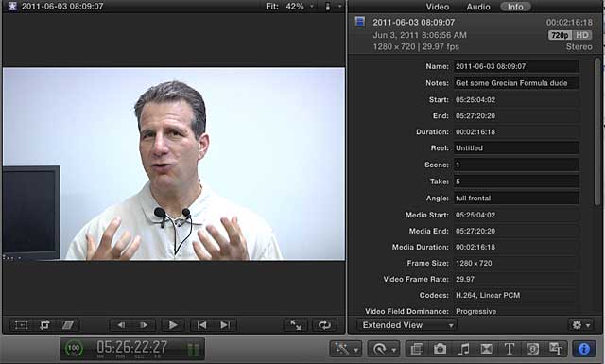Screen dimensions: 605x364
Task: Toggle full screen playback arrows
Action: pos(296,325)
